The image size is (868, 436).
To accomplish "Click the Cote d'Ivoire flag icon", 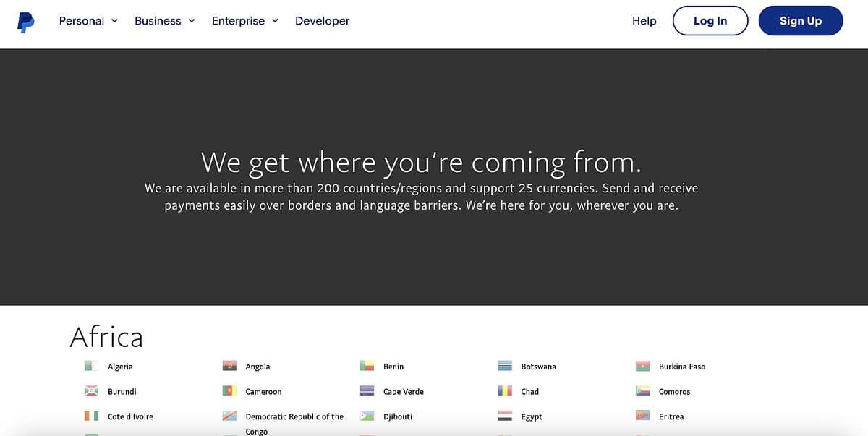I will [91, 416].
